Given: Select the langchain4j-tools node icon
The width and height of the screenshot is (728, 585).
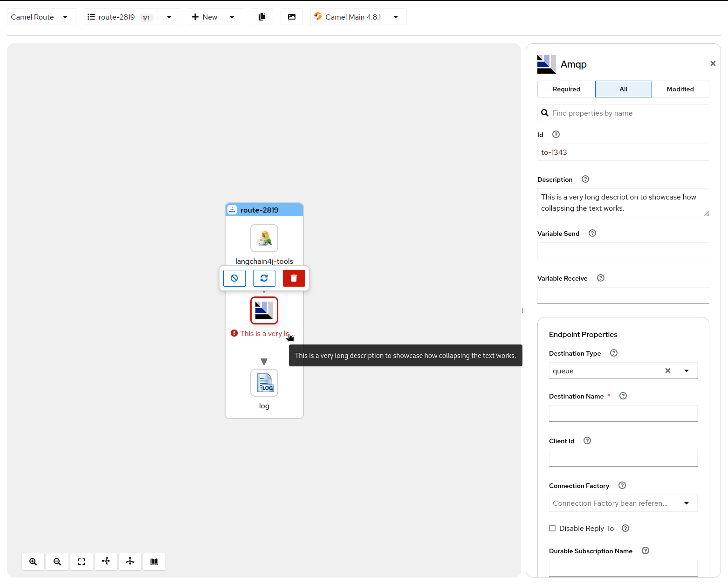Looking at the screenshot, I should (x=264, y=238).
